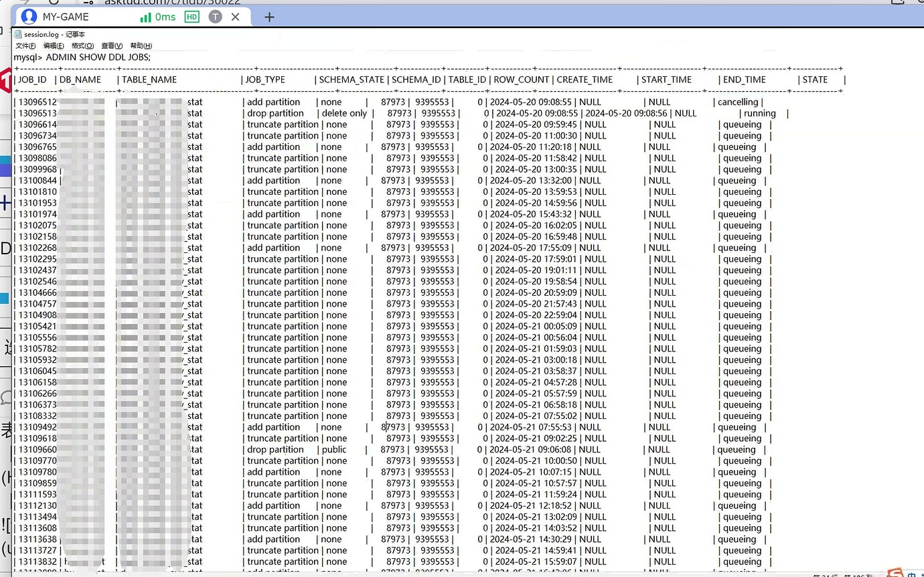The image size is (924, 577).
Task: Click the blue plus icon in the left sidebar
Action: (5, 202)
